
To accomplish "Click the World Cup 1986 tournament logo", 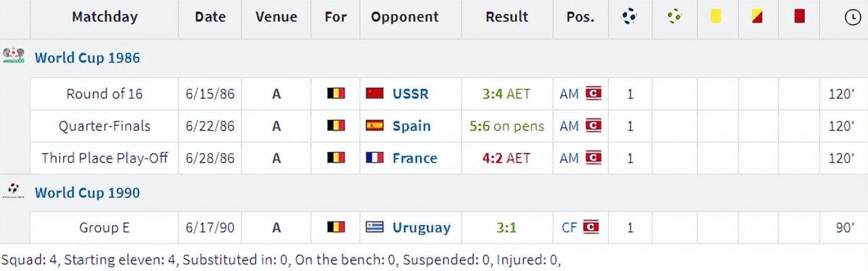I will click(14, 56).
